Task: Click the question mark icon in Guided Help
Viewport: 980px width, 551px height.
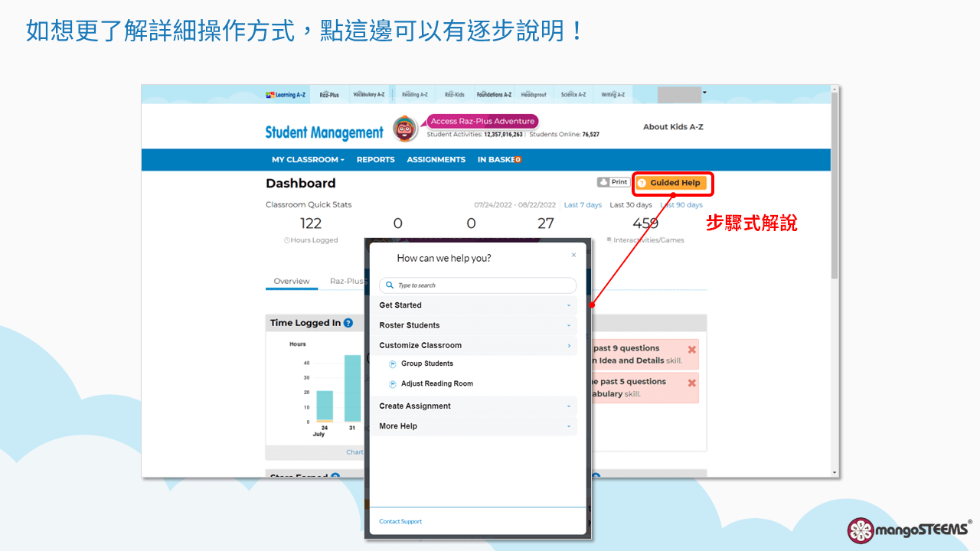Action: click(x=642, y=183)
